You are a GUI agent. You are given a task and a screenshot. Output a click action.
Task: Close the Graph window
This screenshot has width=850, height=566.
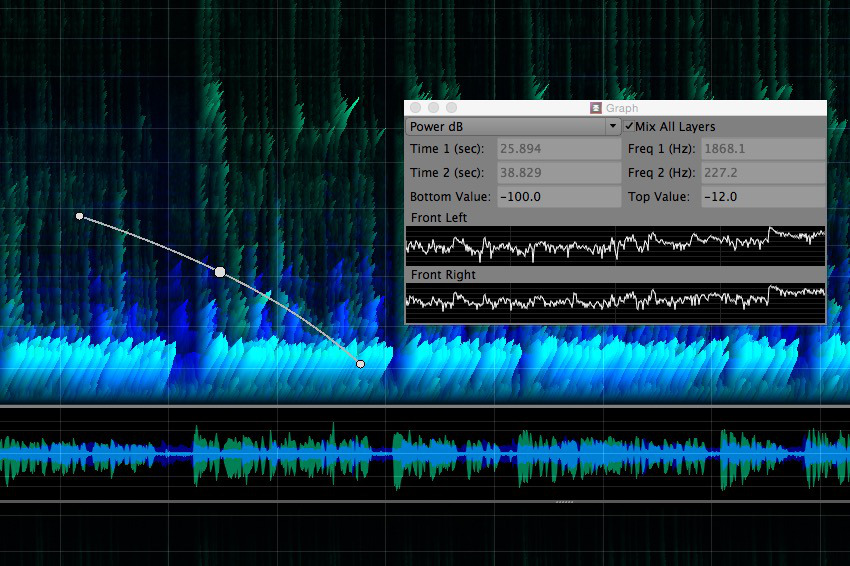(415, 107)
